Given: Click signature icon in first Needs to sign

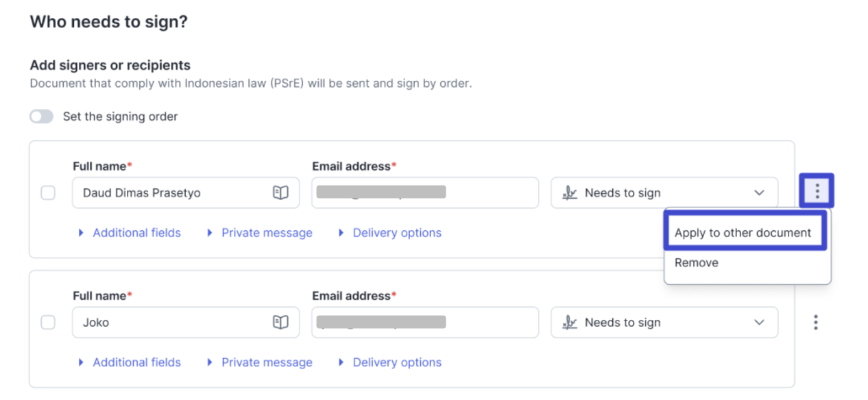Looking at the screenshot, I should [569, 193].
